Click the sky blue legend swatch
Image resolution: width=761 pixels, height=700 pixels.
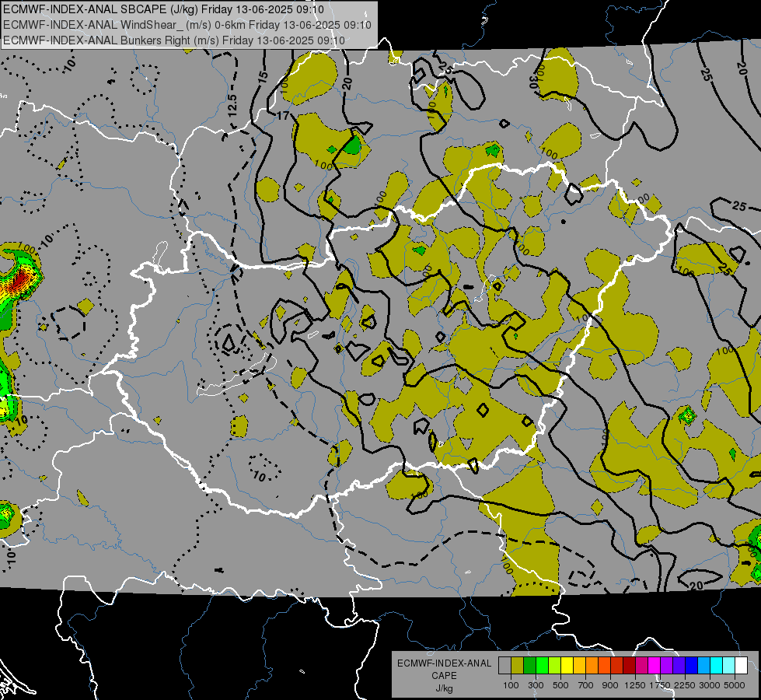click(x=703, y=666)
